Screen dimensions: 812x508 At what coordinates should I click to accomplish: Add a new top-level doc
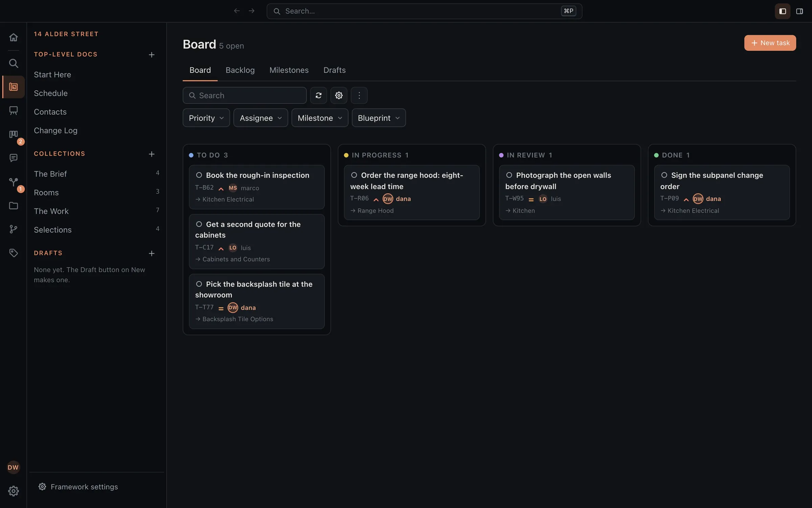click(x=152, y=55)
